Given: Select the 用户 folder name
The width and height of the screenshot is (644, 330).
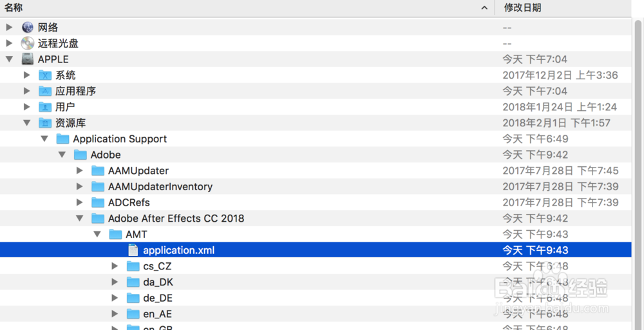Looking at the screenshot, I should tap(65, 107).
